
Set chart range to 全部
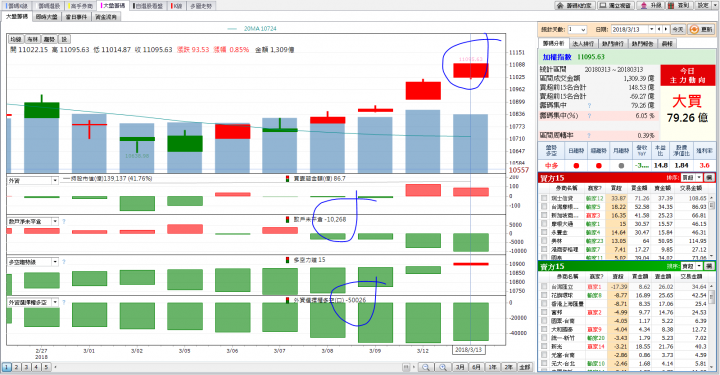(x=524, y=367)
